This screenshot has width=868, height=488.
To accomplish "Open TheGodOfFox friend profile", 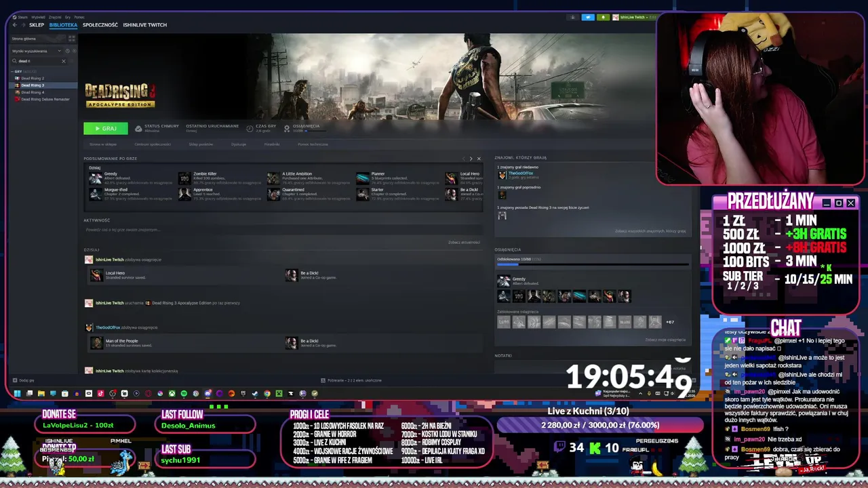I will click(520, 173).
